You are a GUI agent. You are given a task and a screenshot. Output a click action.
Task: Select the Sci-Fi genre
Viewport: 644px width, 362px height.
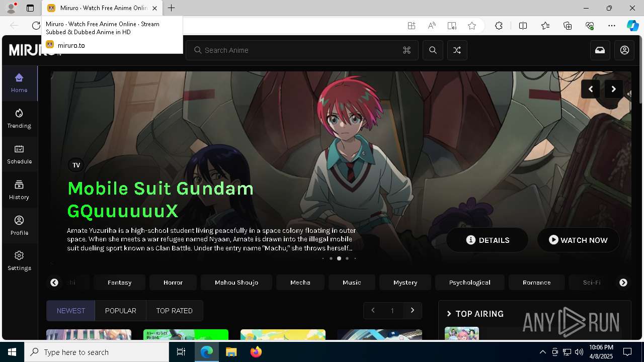tap(592, 283)
